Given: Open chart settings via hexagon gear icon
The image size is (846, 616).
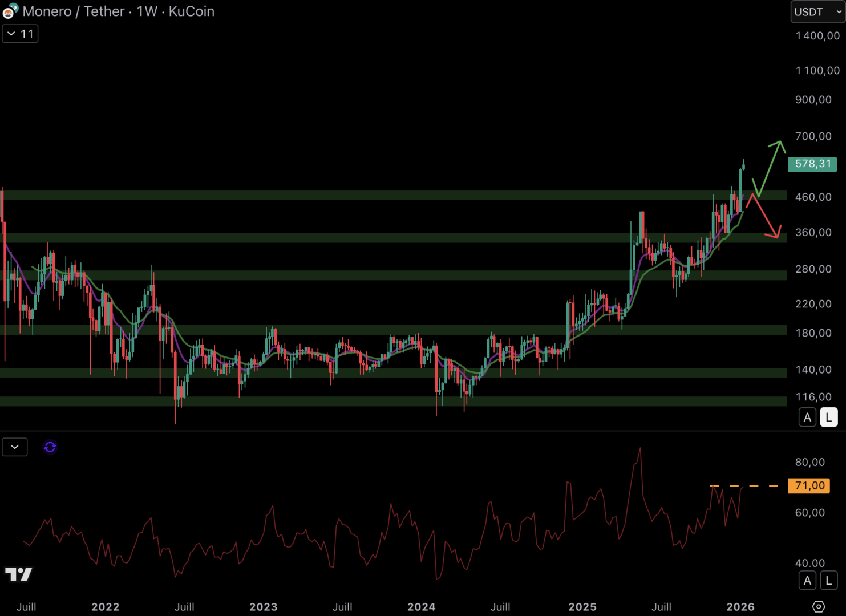Looking at the screenshot, I should click(819, 606).
